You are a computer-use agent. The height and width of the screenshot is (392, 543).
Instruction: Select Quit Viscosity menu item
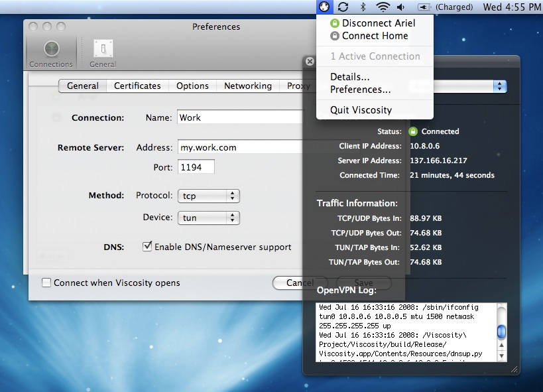click(x=375, y=110)
